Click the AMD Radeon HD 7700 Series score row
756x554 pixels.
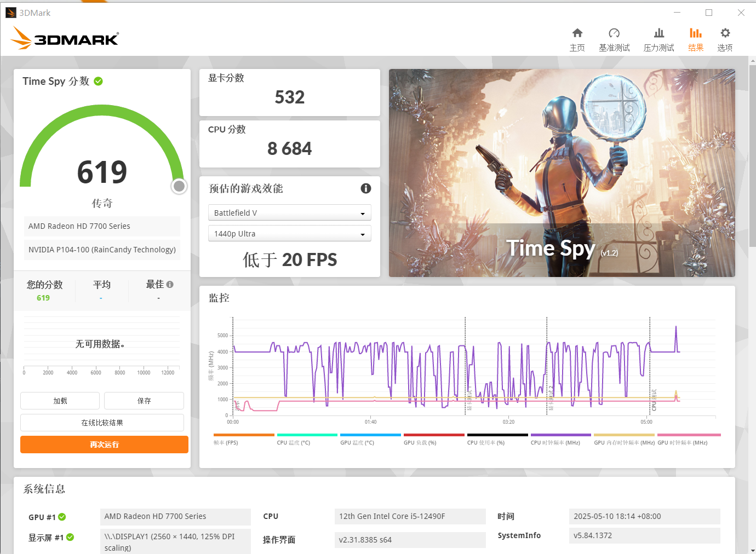102,226
